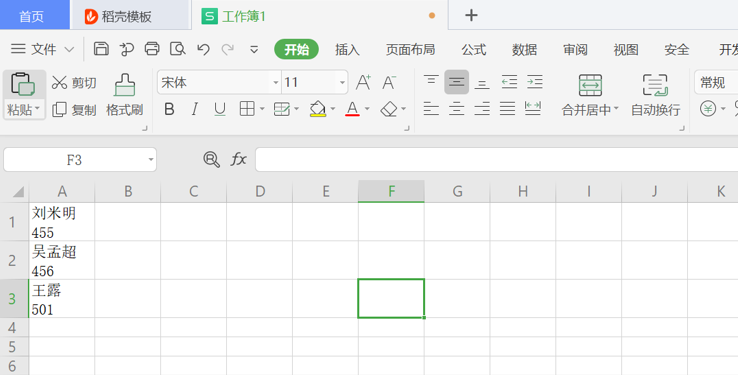Open the insert function fx icon
The height and width of the screenshot is (375, 738).
tap(239, 160)
